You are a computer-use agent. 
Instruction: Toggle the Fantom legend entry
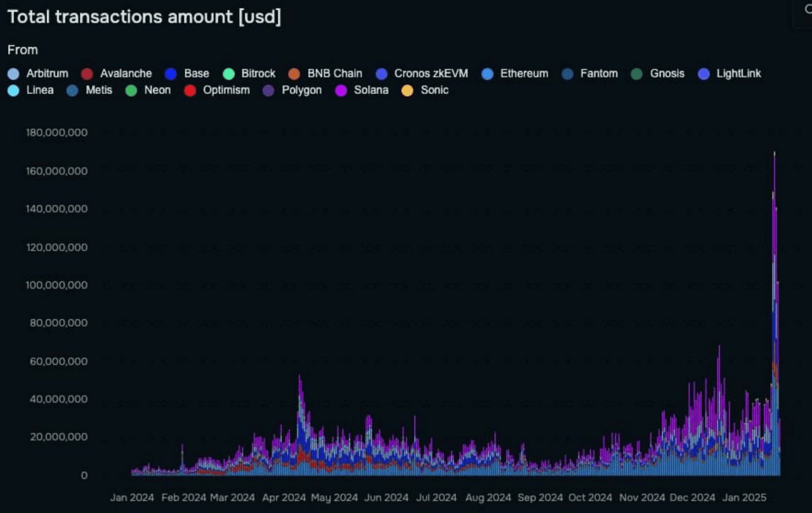pyautogui.click(x=589, y=74)
